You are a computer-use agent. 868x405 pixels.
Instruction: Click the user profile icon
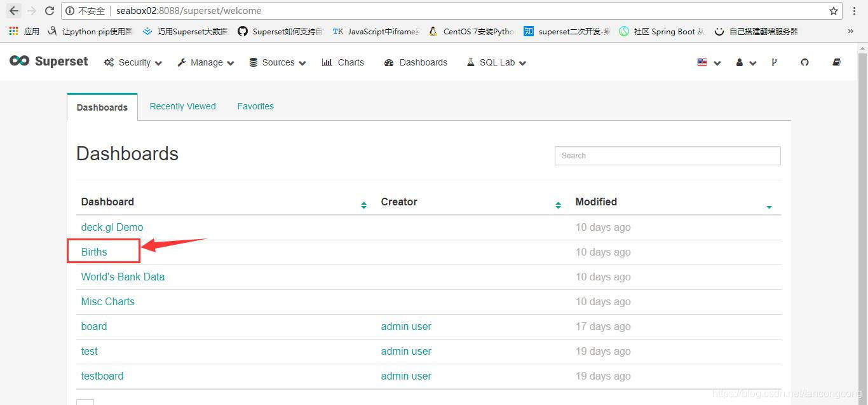click(741, 62)
